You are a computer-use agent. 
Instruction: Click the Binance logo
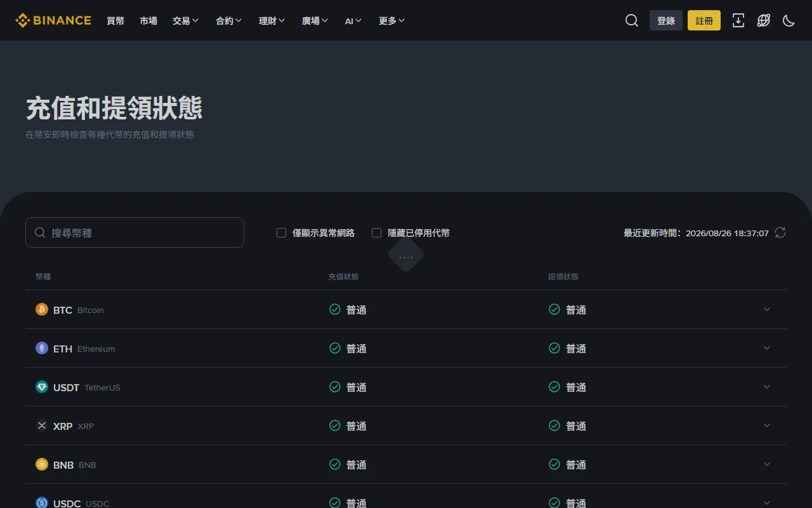[x=53, y=20]
